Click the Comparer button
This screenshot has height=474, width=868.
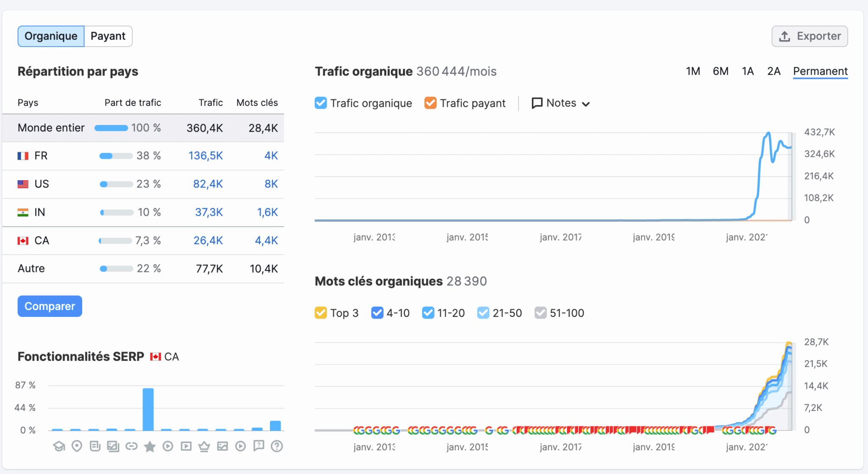point(50,306)
